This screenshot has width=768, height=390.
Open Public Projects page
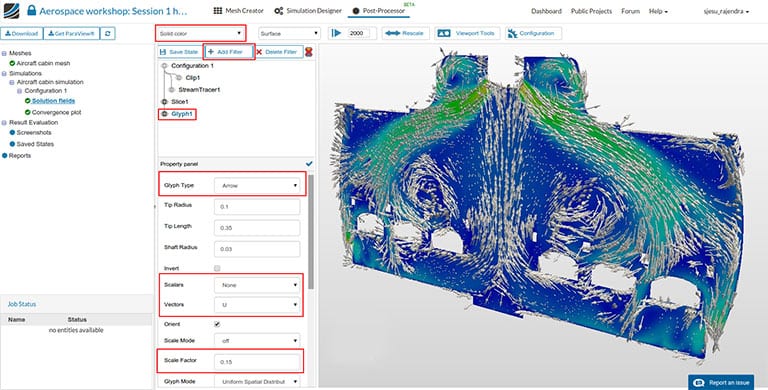click(591, 11)
